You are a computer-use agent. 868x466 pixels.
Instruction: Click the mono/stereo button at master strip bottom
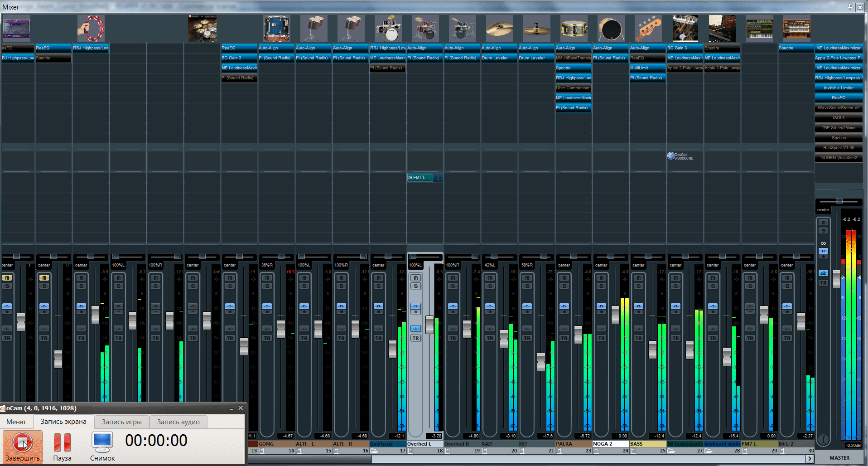(x=823, y=439)
